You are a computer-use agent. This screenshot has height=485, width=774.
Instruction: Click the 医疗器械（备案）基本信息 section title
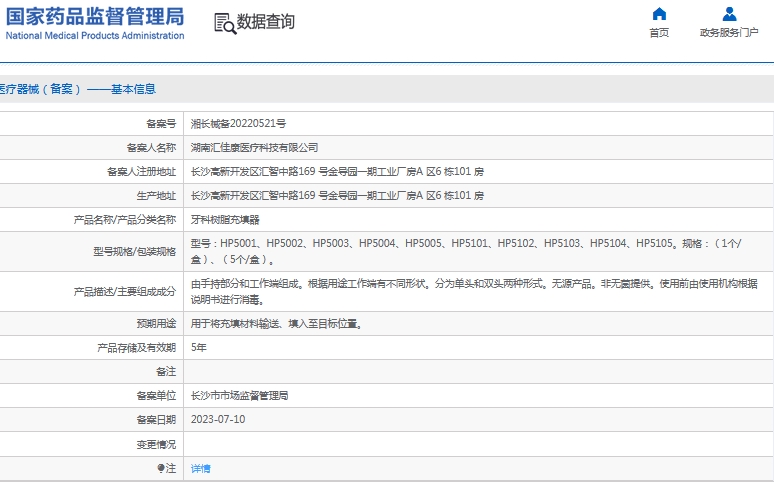pos(77,89)
